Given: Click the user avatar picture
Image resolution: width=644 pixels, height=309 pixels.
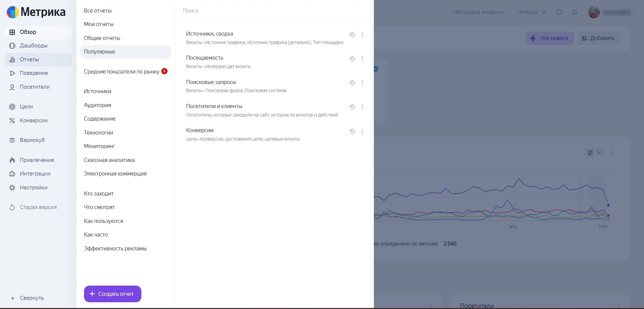Looking at the screenshot, I should (594, 12).
